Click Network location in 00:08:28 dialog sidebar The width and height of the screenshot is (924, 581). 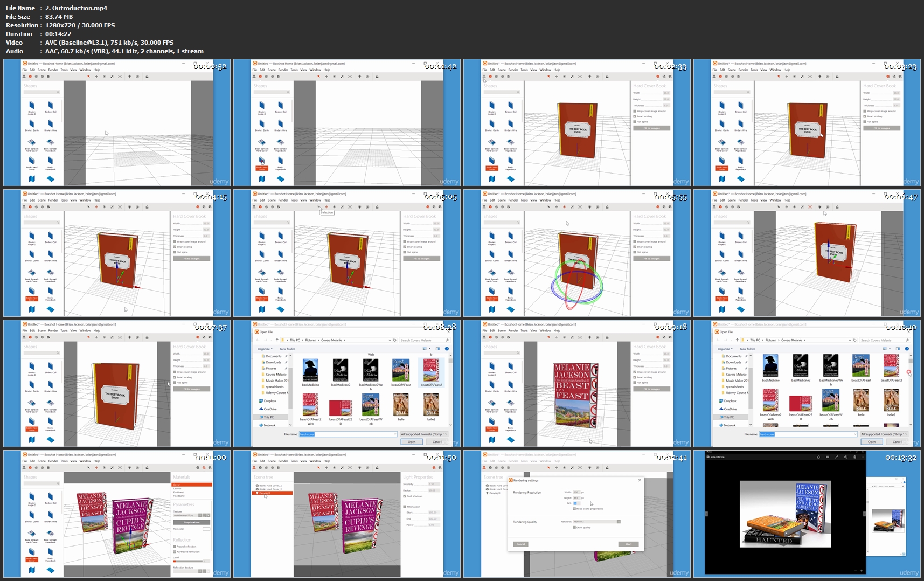tap(268, 425)
